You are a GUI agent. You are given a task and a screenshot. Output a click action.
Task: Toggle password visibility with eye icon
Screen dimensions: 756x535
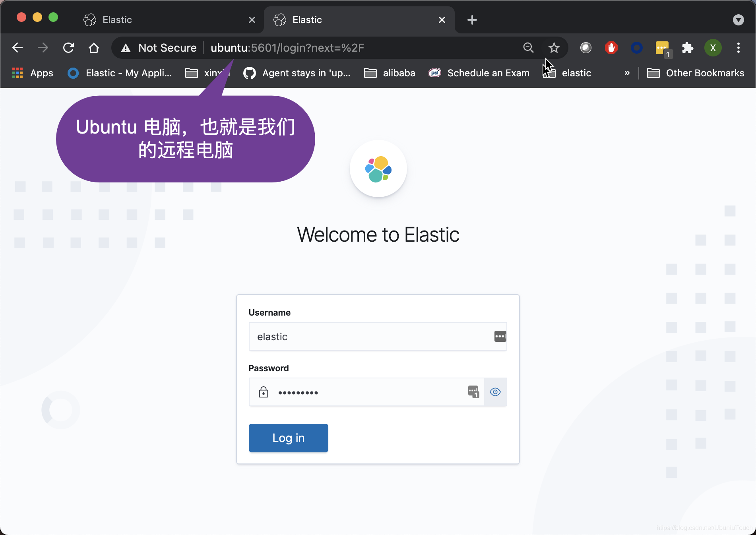[495, 392]
